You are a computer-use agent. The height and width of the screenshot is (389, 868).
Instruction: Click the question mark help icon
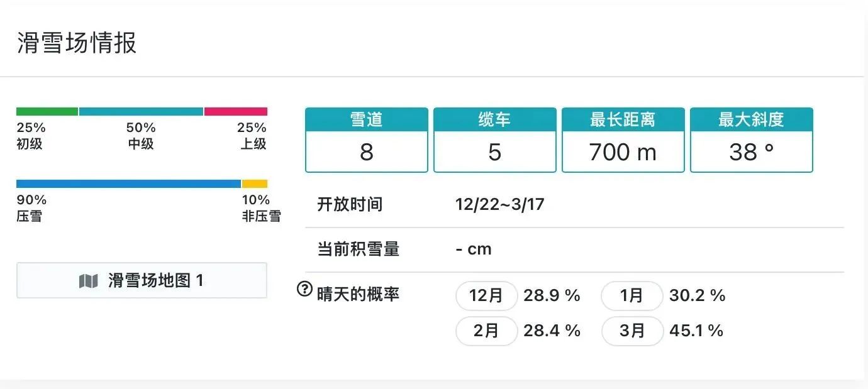[x=304, y=289]
